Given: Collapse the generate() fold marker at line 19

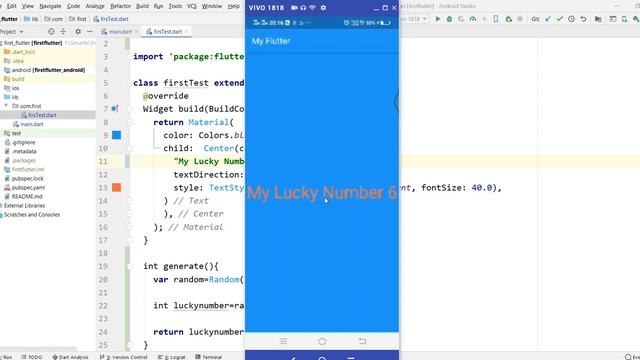Looking at the screenshot, I should 130,266.
